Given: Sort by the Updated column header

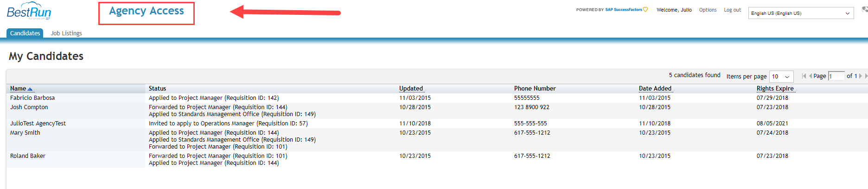Looking at the screenshot, I should [411, 88].
